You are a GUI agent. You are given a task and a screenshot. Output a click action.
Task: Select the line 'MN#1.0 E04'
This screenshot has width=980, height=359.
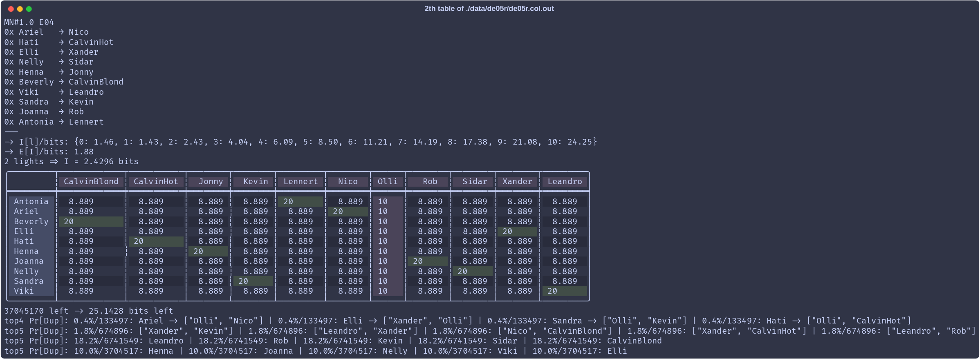[x=29, y=22]
